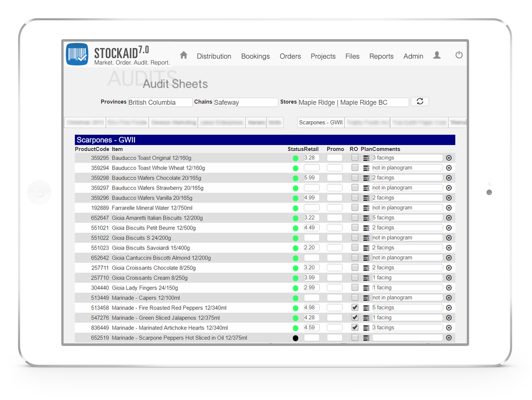Open the Distribution menu item
Image resolution: width=532 pixels, height=400 pixels.
click(x=214, y=56)
